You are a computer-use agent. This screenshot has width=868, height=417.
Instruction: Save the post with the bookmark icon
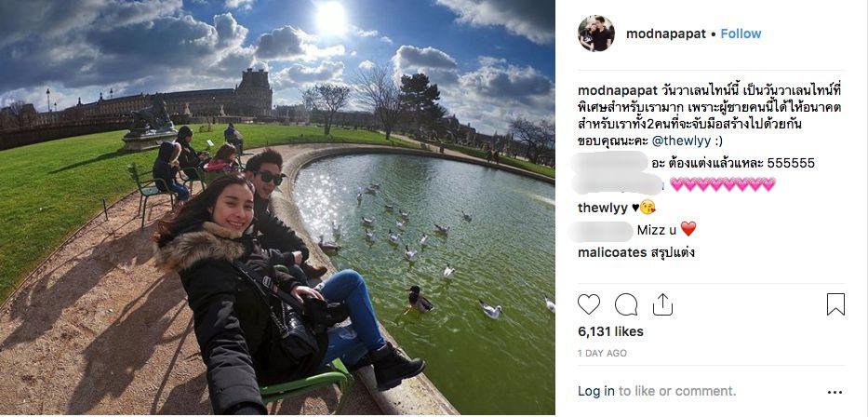[x=835, y=304]
